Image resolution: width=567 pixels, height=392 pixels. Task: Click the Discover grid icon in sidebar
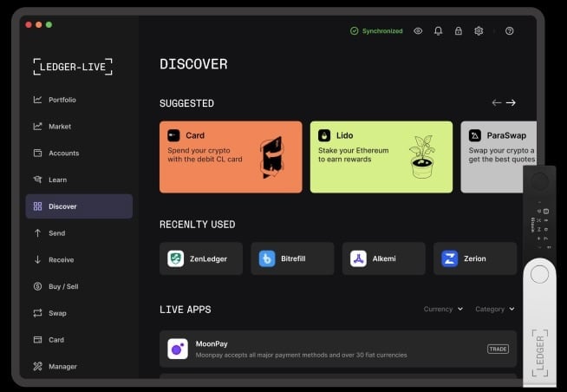pyautogui.click(x=37, y=206)
